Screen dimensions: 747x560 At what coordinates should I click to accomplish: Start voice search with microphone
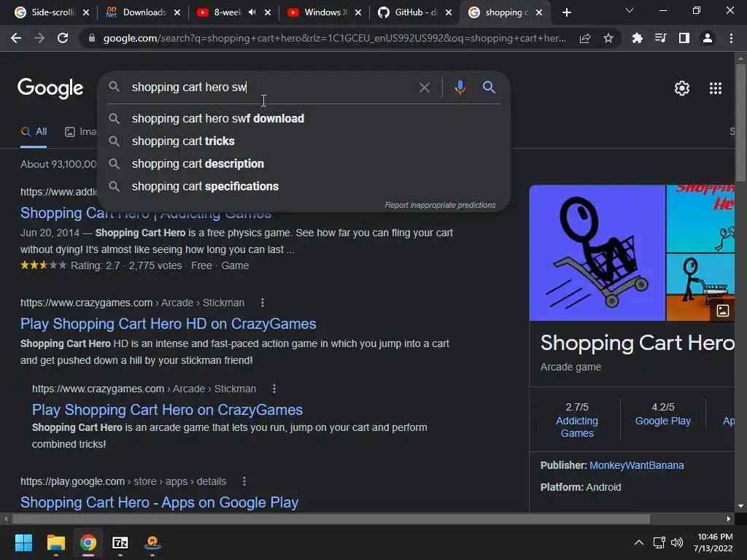pos(460,87)
